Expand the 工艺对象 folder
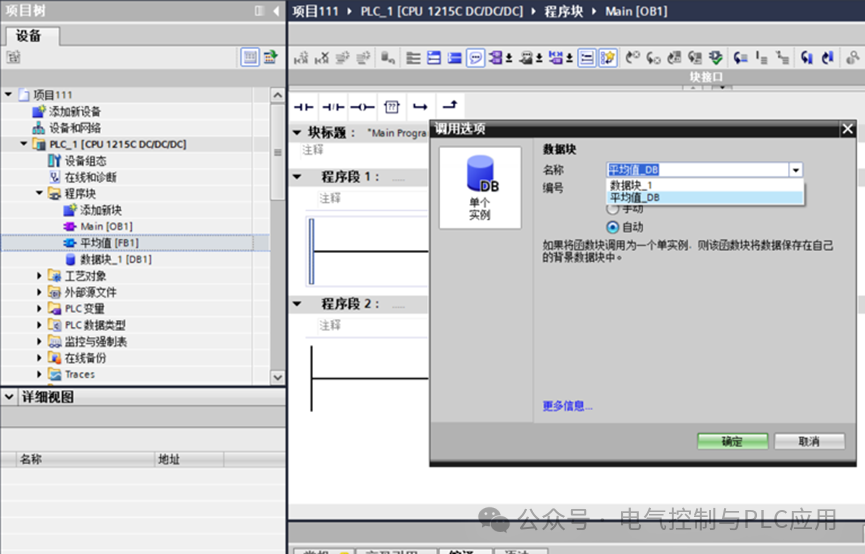 coord(39,275)
